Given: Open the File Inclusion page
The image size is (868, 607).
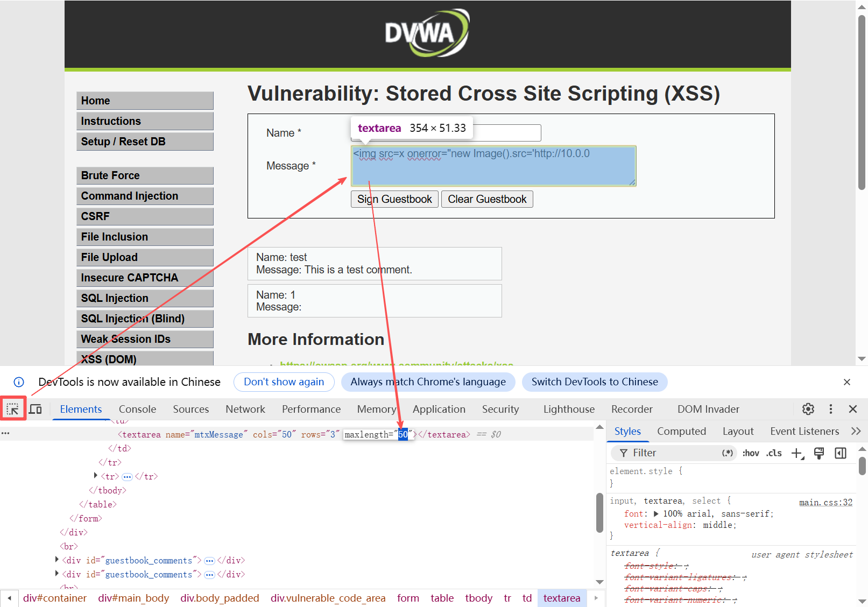Looking at the screenshot, I should (x=145, y=237).
